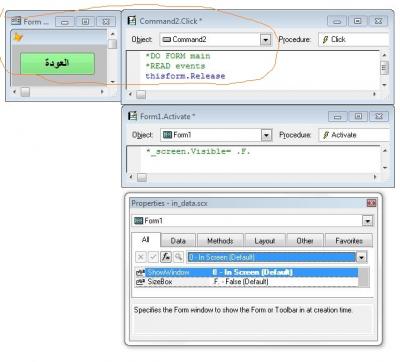This screenshot has height=362, width=400.
Task: Click the SizeBox property icon
Action: (x=140, y=282)
